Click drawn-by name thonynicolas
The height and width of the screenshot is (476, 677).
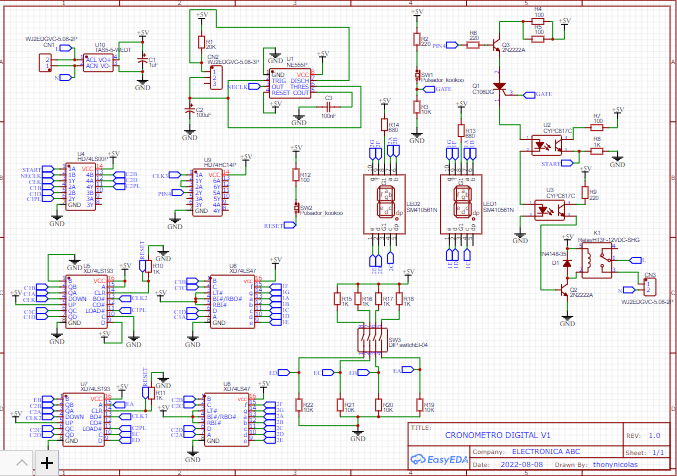pyautogui.click(x=615, y=465)
